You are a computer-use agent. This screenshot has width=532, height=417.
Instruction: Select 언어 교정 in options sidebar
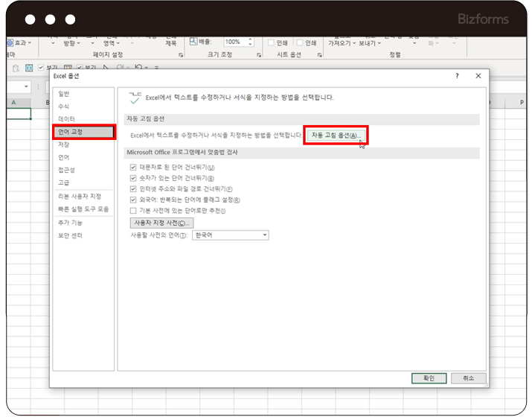[84, 132]
